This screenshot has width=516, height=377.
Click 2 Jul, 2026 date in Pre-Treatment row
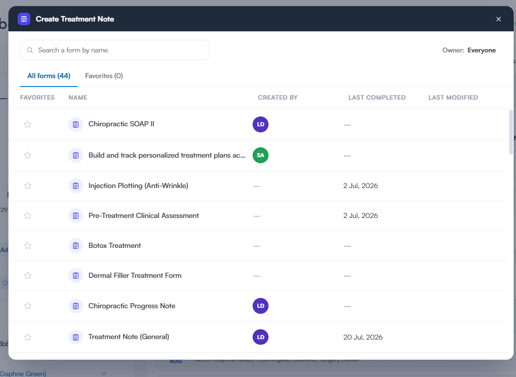click(x=361, y=216)
